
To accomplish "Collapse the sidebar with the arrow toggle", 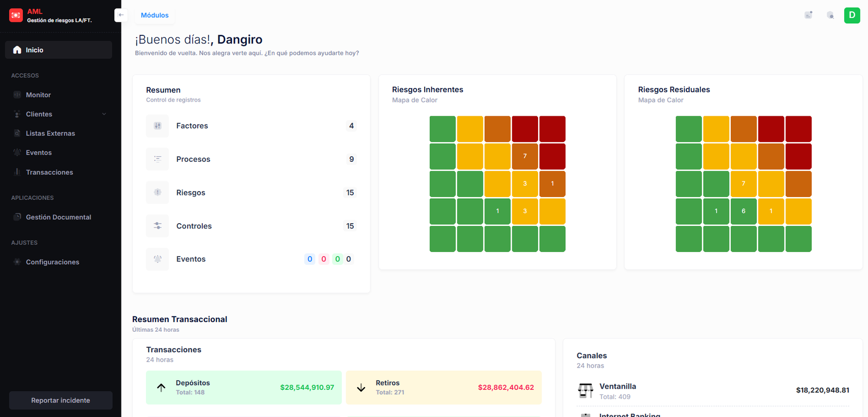I will pyautogui.click(x=120, y=15).
